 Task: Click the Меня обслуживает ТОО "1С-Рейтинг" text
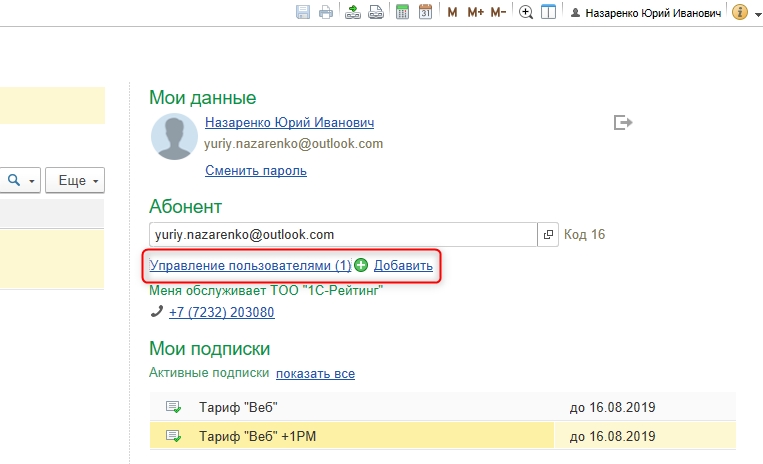266,291
